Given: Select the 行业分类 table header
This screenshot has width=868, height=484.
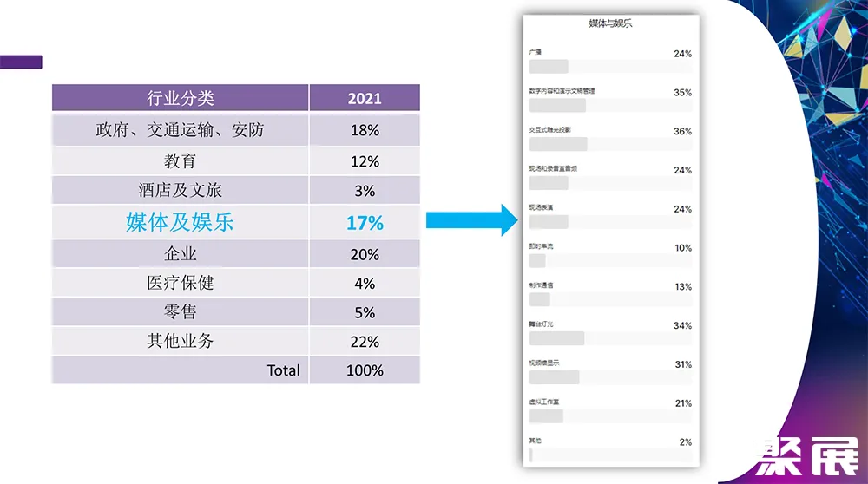Looking at the screenshot, I should click(181, 98).
